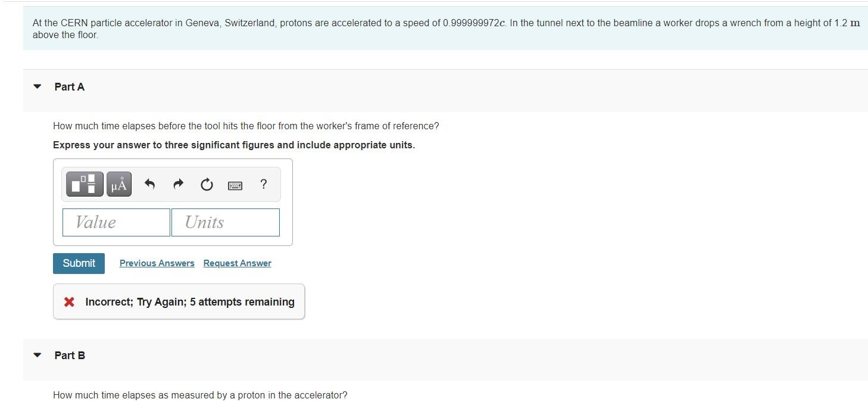This screenshot has width=868, height=405.
Task: Click the Incorrect Try Again message box
Action: [x=179, y=301]
